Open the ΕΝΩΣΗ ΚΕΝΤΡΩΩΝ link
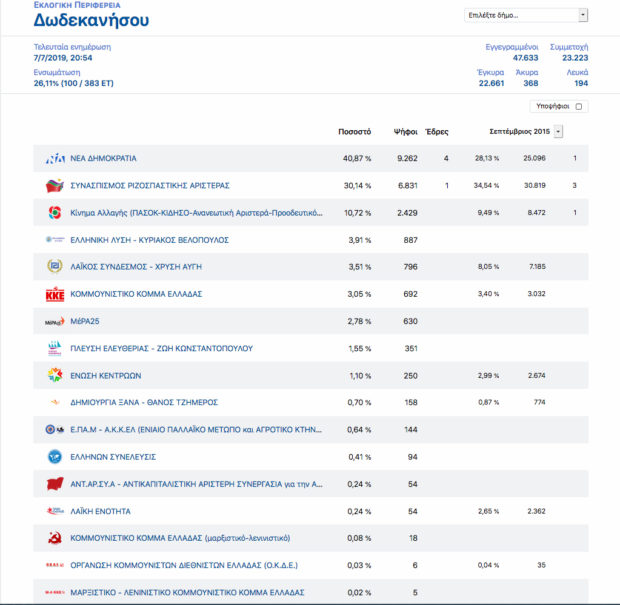The height and width of the screenshot is (605, 620). coord(106,376)
